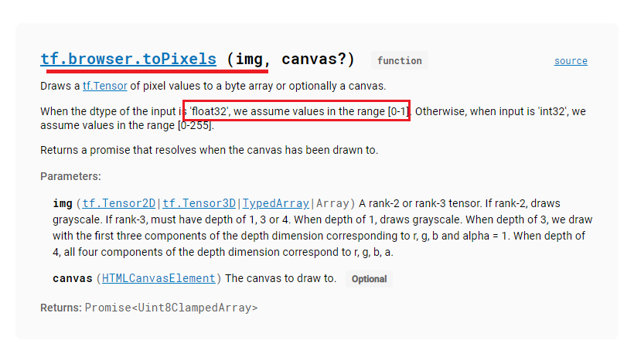Click the 'Returns:' label
This screenshot has width=634, height=364.
[x=61, y=308]
